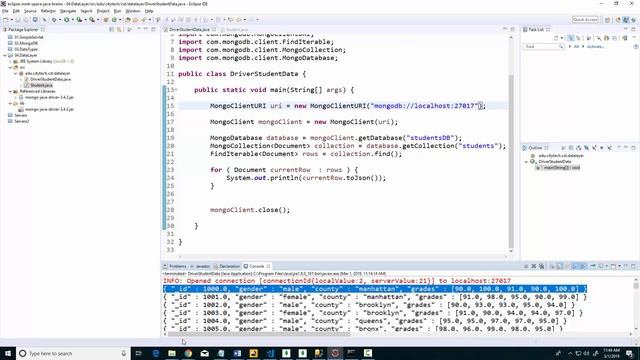Collapse the Referenced Libraries node
Image resolution: width=640 pixels, height=360 pixels.
click(x=11, y=91)
